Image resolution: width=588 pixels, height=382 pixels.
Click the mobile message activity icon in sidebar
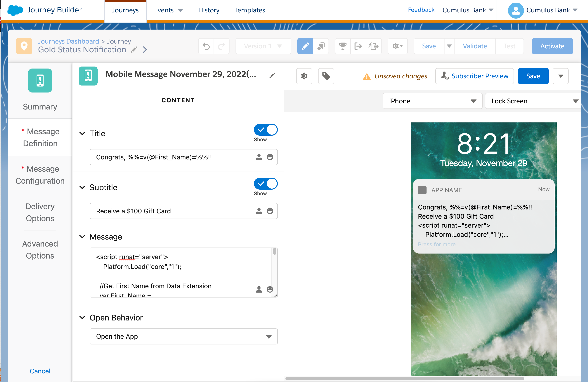(x=40, y=80)
